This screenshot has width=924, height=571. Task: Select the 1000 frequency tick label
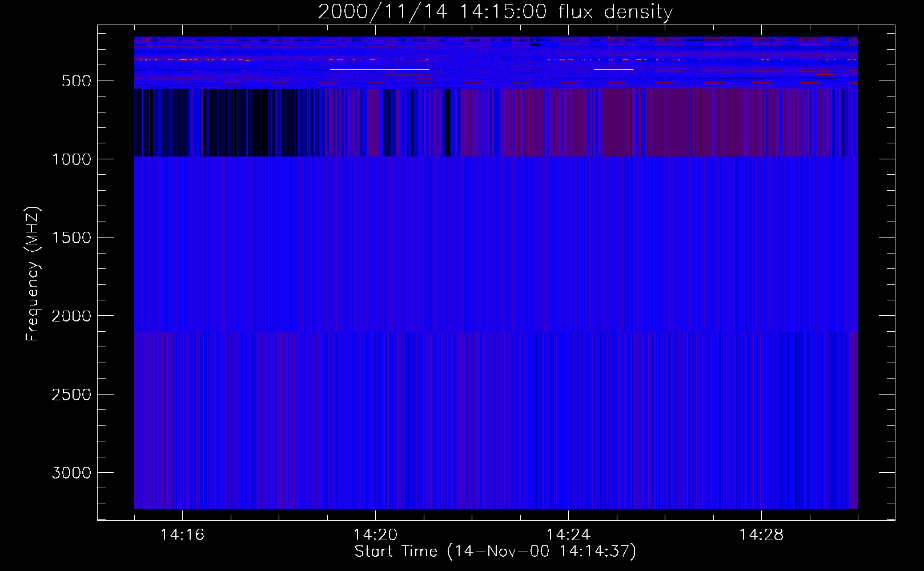(71, 159)
